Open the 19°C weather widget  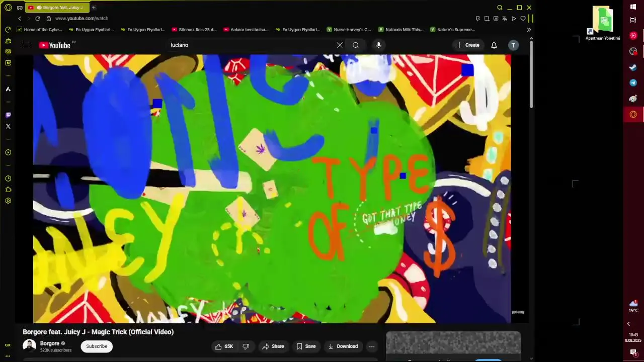[633, 306]
